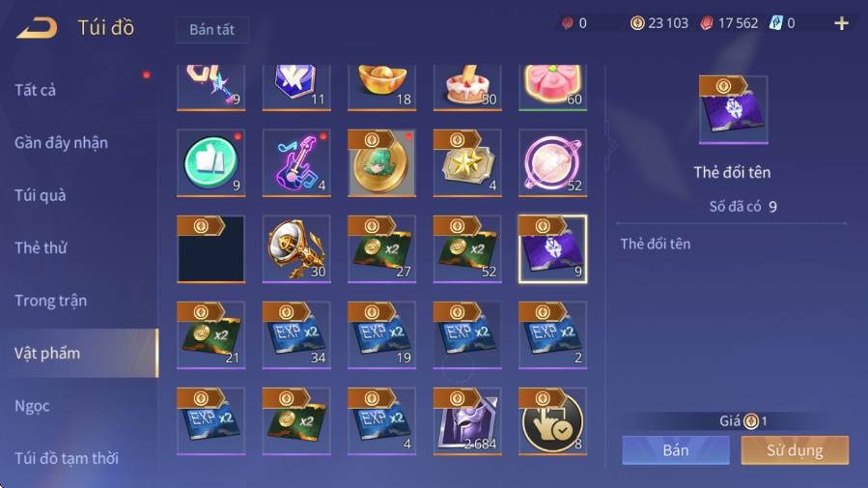868x488 pixels.
Task: Click the blue Bán button
Action: (x=676, y=449)
